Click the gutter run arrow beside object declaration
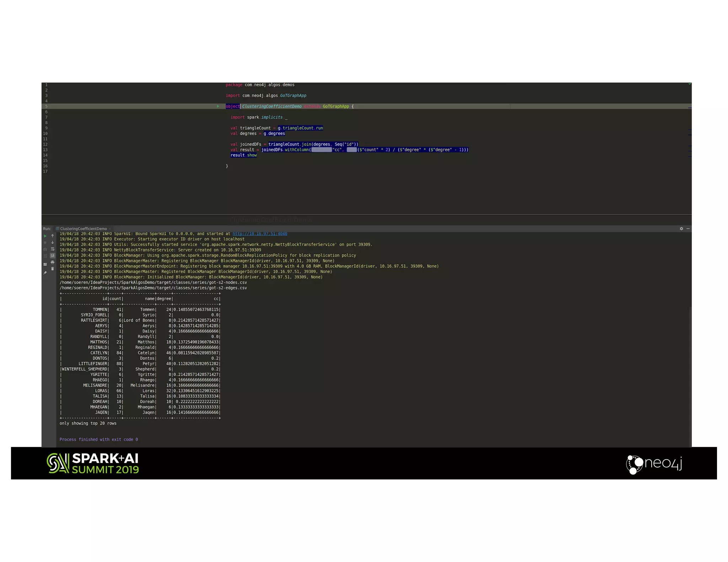The image size is (728, 562). coord(218,106)
